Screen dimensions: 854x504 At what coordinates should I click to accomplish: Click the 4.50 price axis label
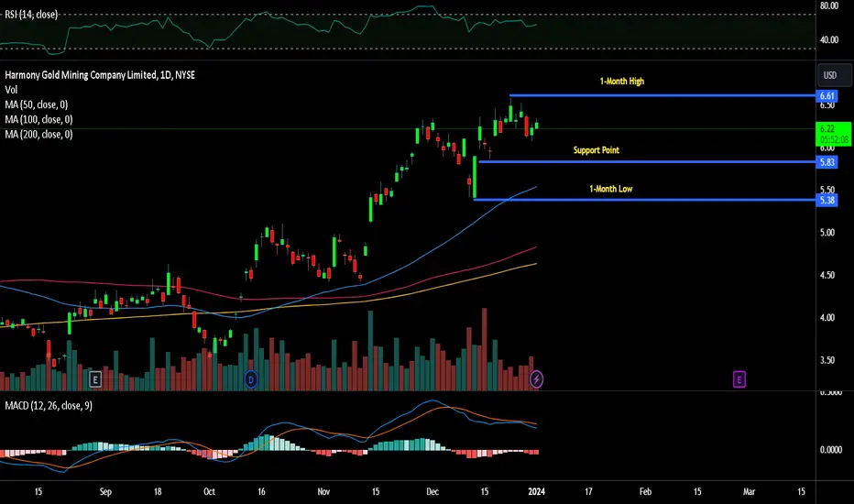(827, 275)
